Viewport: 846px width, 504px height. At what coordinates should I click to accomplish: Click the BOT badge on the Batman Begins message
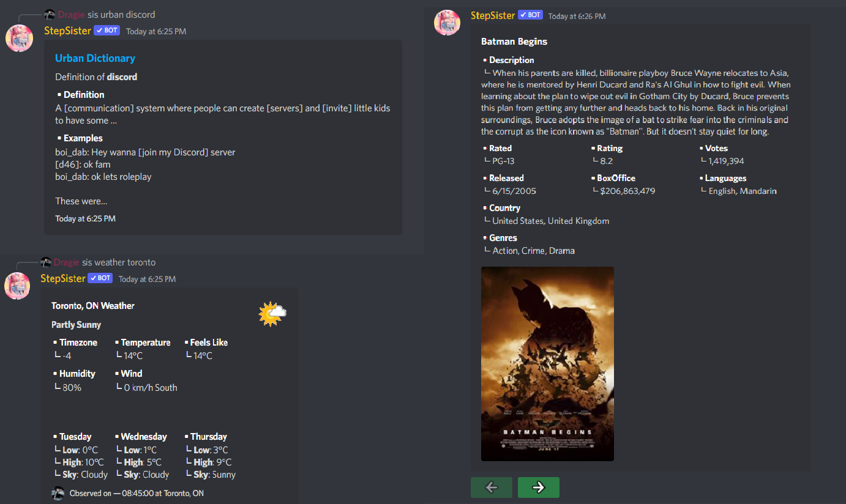coord(530,15)
